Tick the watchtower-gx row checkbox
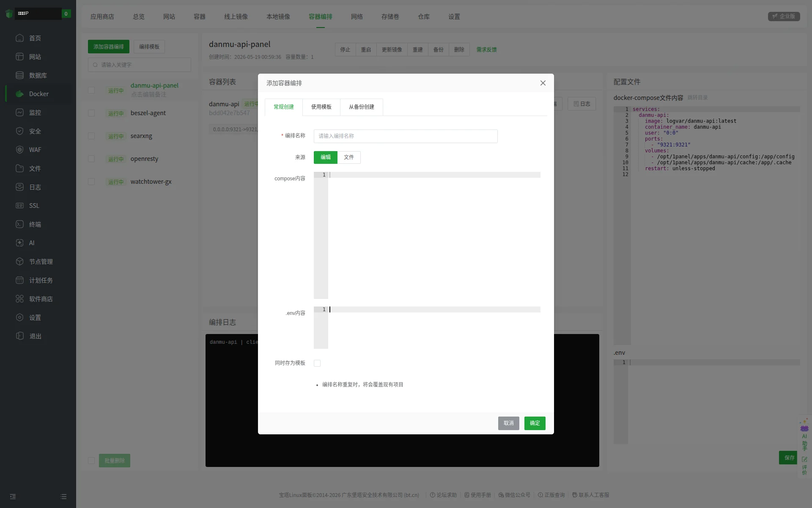The height and width of the screenshot is (508, 812). pyautogui.click(x=91, y=182)
